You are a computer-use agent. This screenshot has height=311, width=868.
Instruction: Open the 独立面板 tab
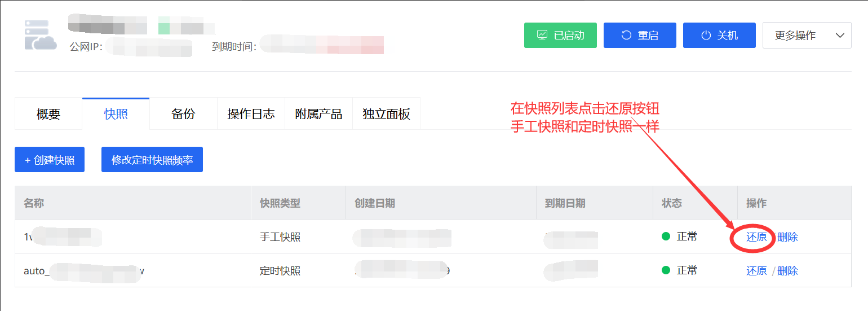tap(386, 114)
